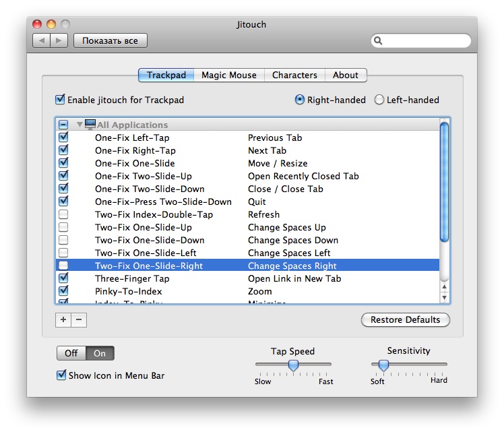
Task: Uncheck One-Fix-Press Two-Slide-Down gesture
Action: point(63,201)
